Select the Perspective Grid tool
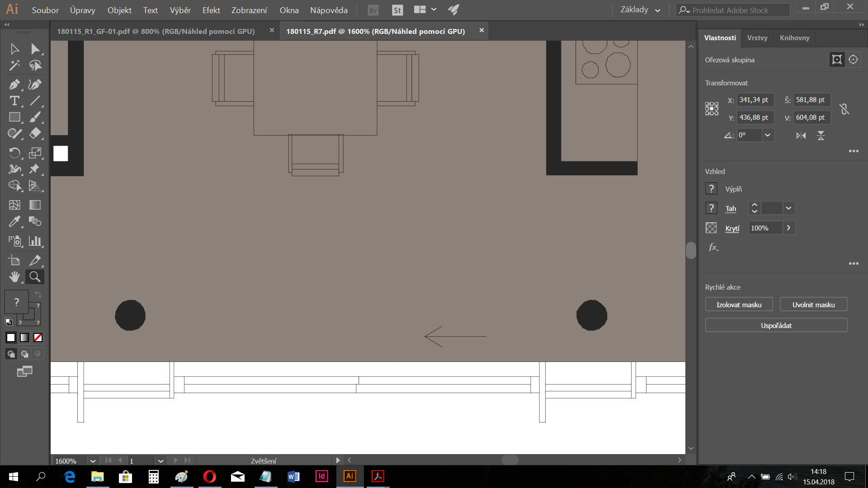Screen dimensions: 868x488 [35, 186]
